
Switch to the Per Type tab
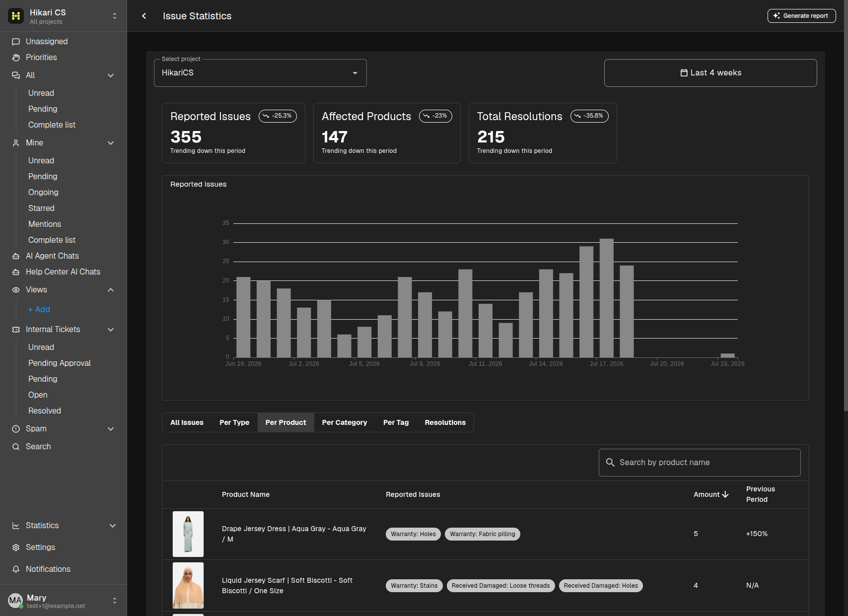pos(234,422)
